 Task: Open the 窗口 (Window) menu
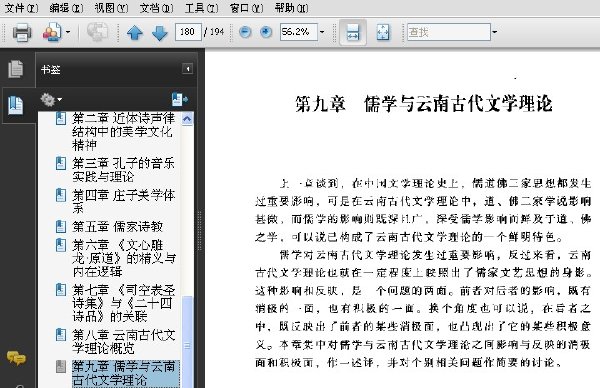click(247, 8)
